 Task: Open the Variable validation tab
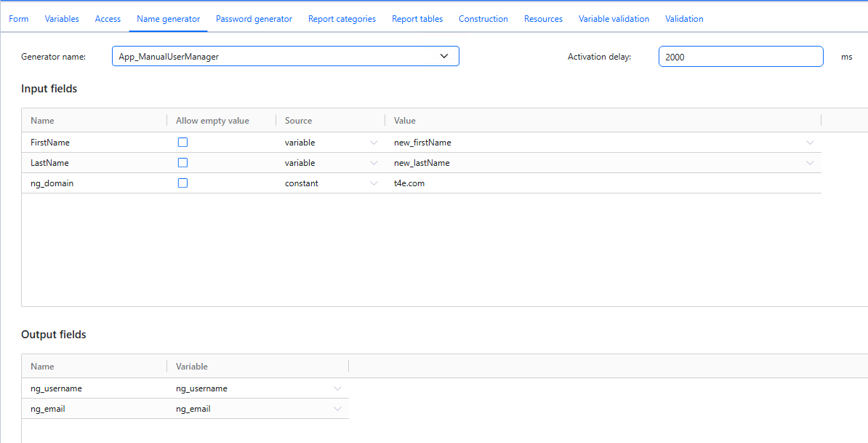pyautogui.click(x=614, y=19)
